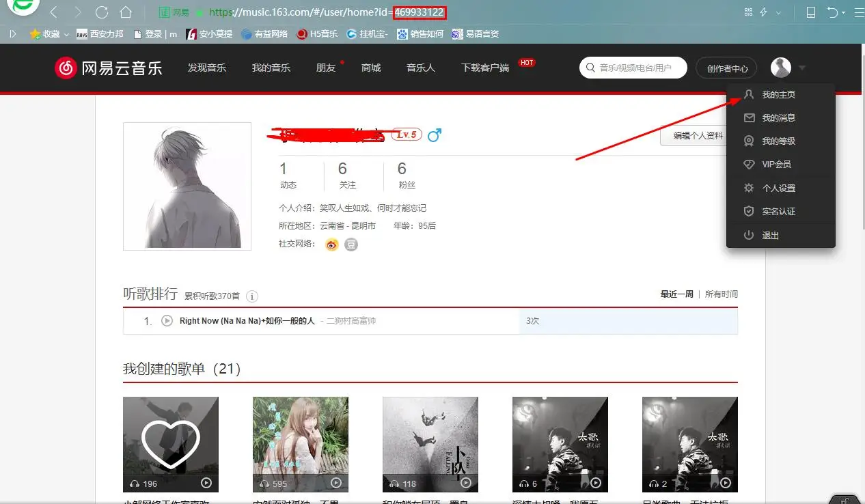Open the browser hamburger menu

pos(859,12)
